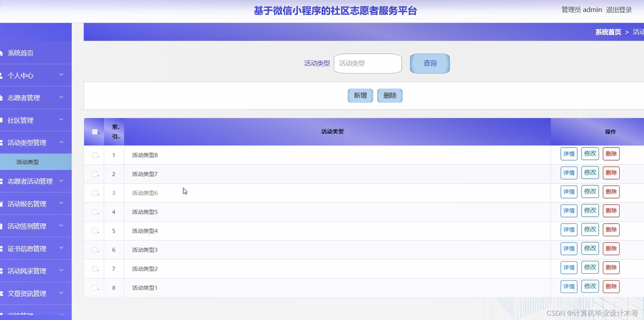View 详情 for 活动类型7
This screenshot has width=644, height=320.
(x=569, y=173)
